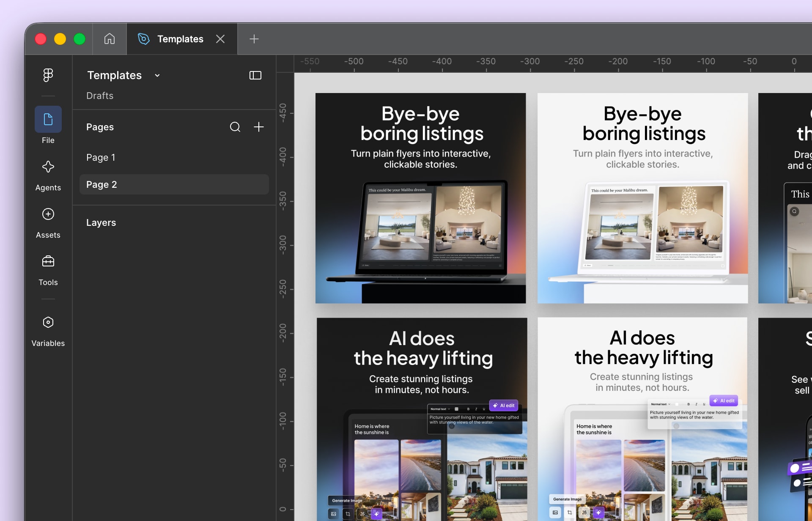Switch to the Templates file tab
Screen dimensions: 812x521
point(182,39)
